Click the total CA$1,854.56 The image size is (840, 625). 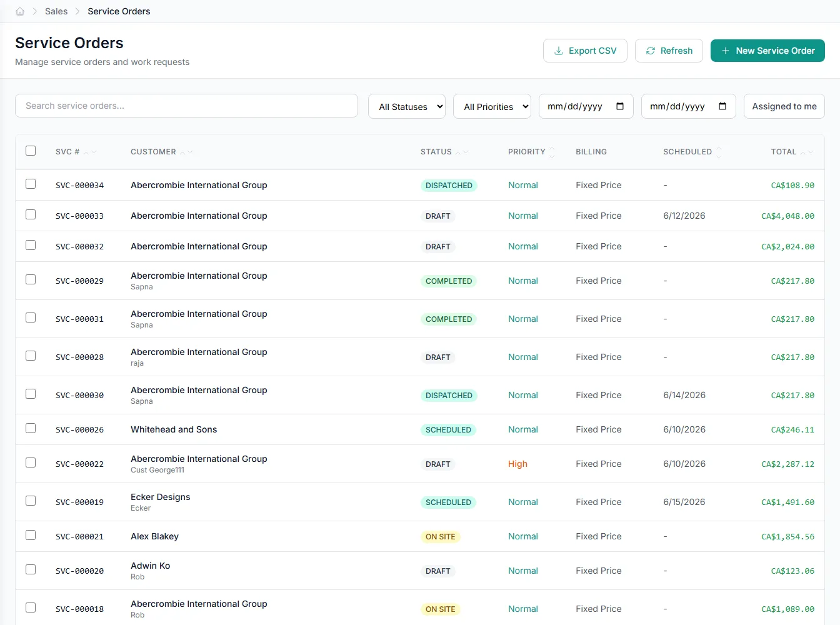tap(787, 537)
